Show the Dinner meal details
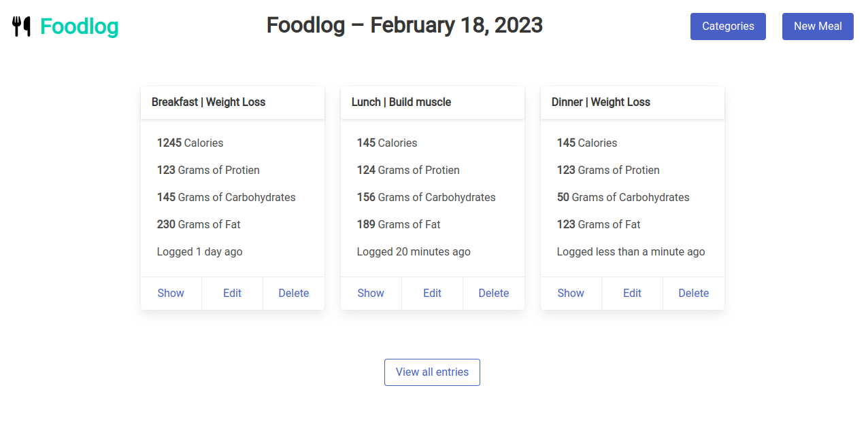This screenshot has height=424, width=868. click(x=571, y=293)
